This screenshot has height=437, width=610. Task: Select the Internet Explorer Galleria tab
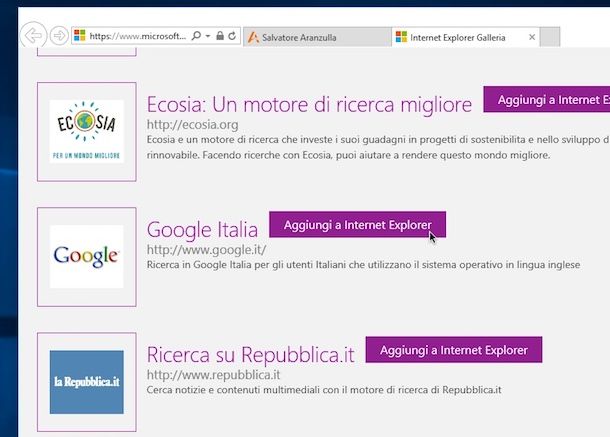point(466,37)
